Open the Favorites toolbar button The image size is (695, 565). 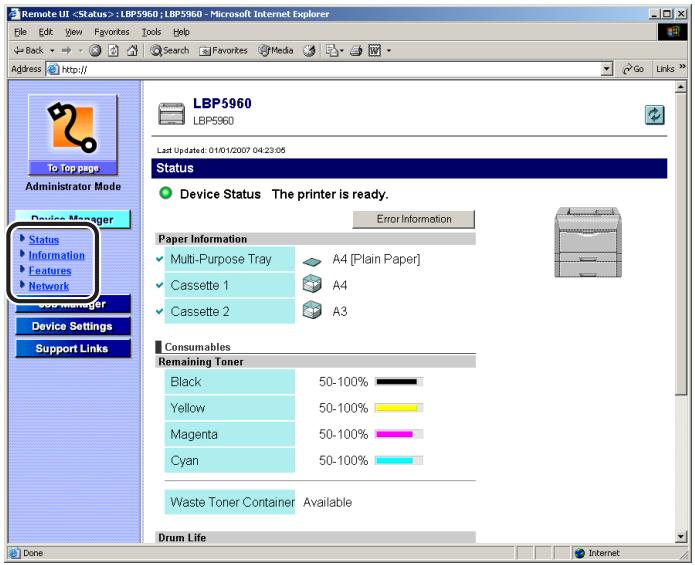click(223, 51)
